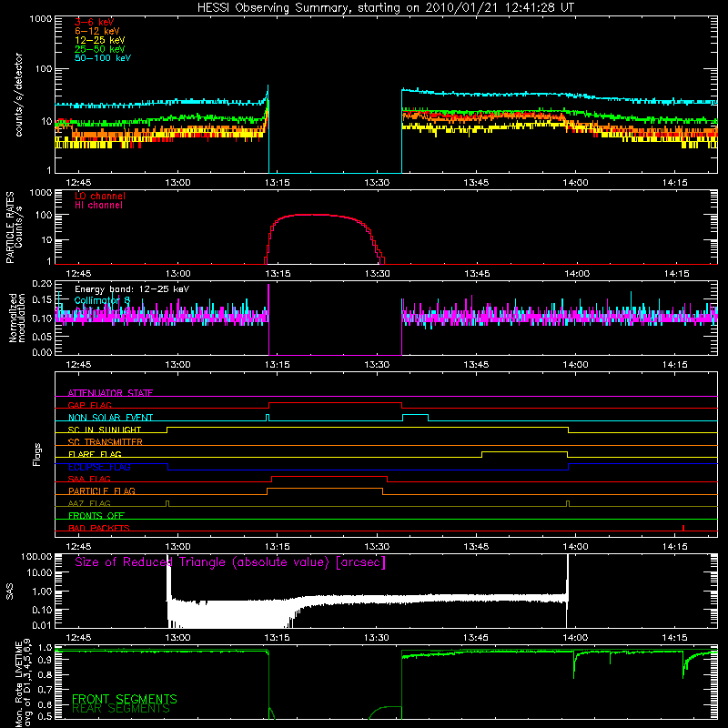Click the SC TRANSMITTER flag label
The image size is (728, 728).
click(105, 442)
